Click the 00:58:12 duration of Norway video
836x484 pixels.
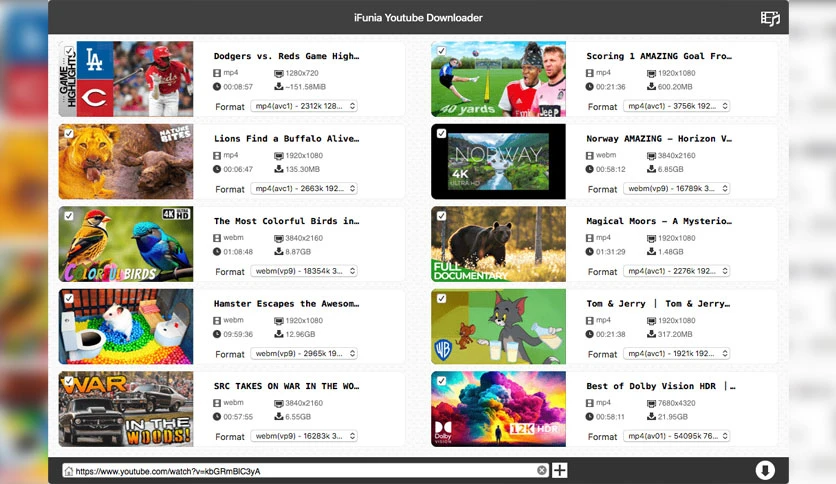611,170
